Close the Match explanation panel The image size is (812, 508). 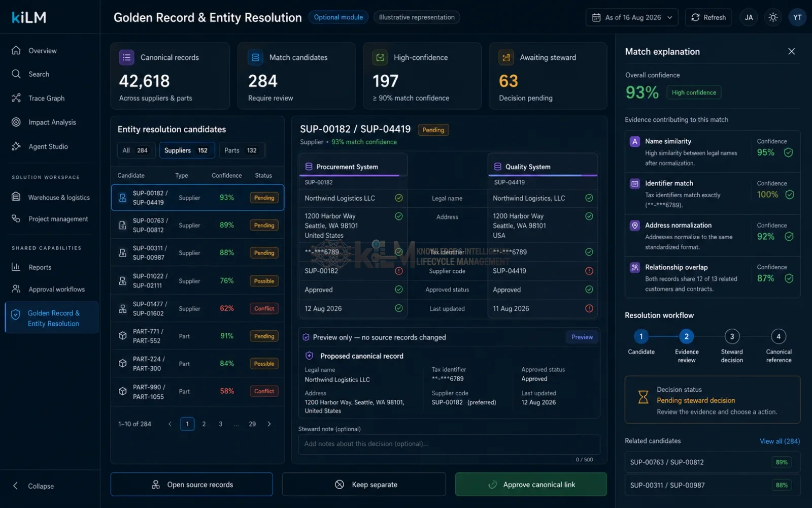tap(791, 51)
